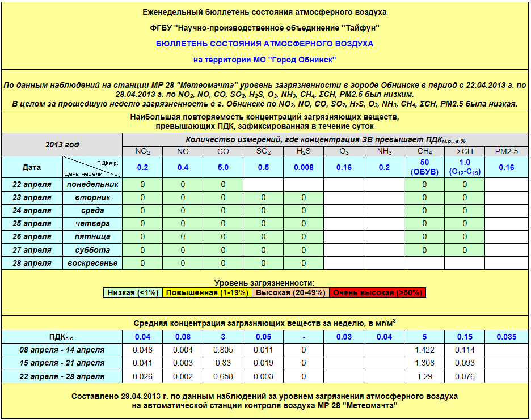Viewport: 531px width, 420px height.
Task: Click the "Город Обнинск" territory subtitle
Action: click(264, 60)
